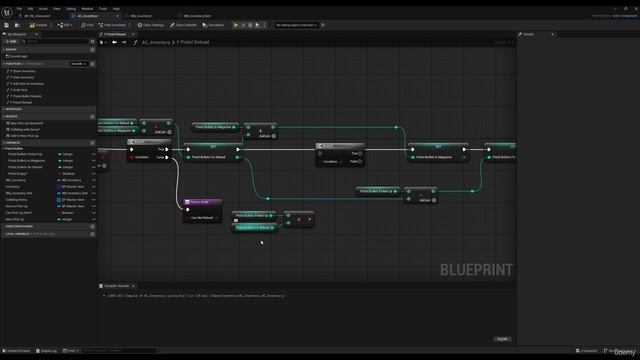Open the Tools menu

click(103, 9)
